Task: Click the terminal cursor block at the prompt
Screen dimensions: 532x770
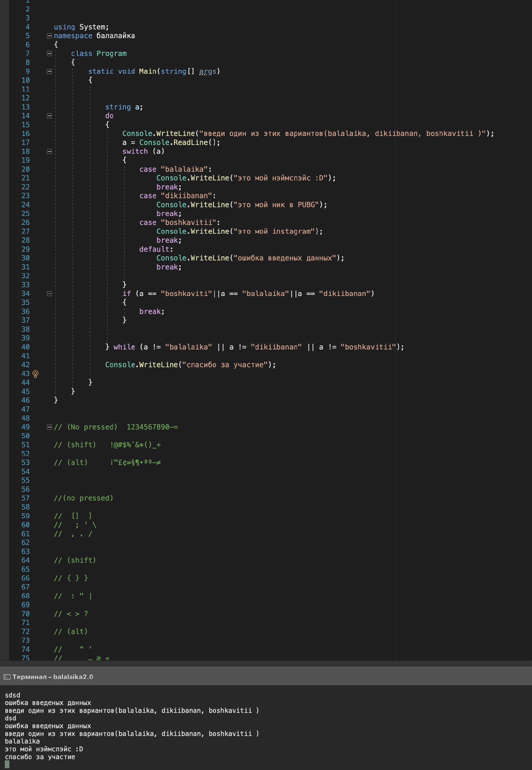Action: click(7, 764)
